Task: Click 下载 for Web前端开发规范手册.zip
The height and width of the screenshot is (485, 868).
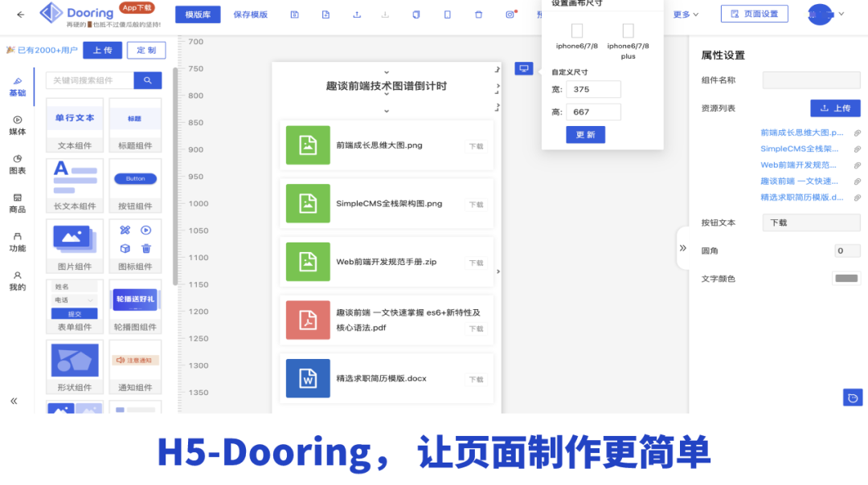Action: pyautogui.click(x=476, y=263)
